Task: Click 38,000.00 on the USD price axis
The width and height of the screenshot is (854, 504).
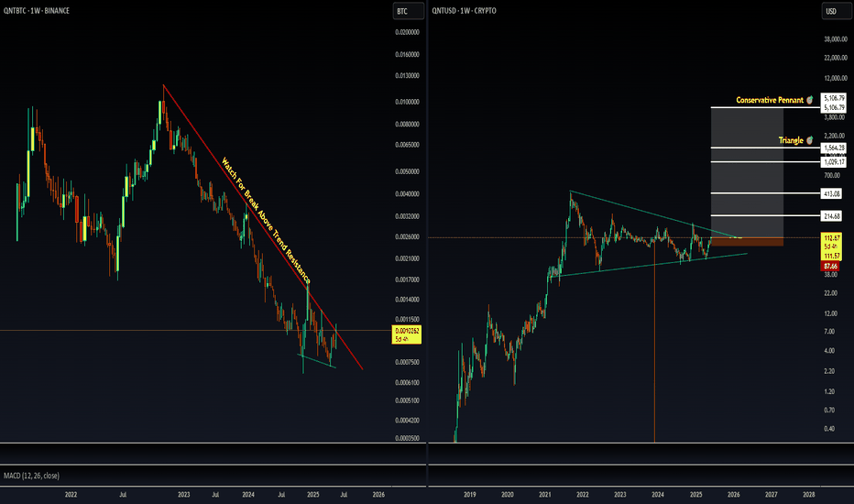Action: [836, 38]
